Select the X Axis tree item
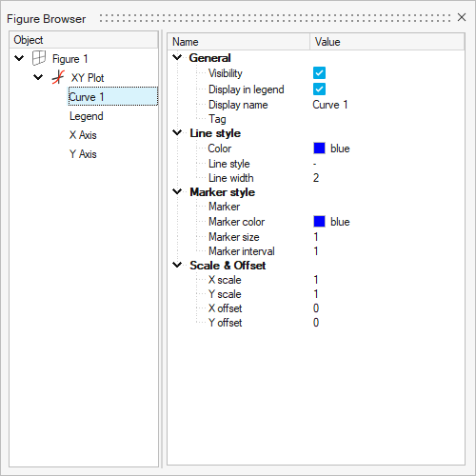 [83, 135]
